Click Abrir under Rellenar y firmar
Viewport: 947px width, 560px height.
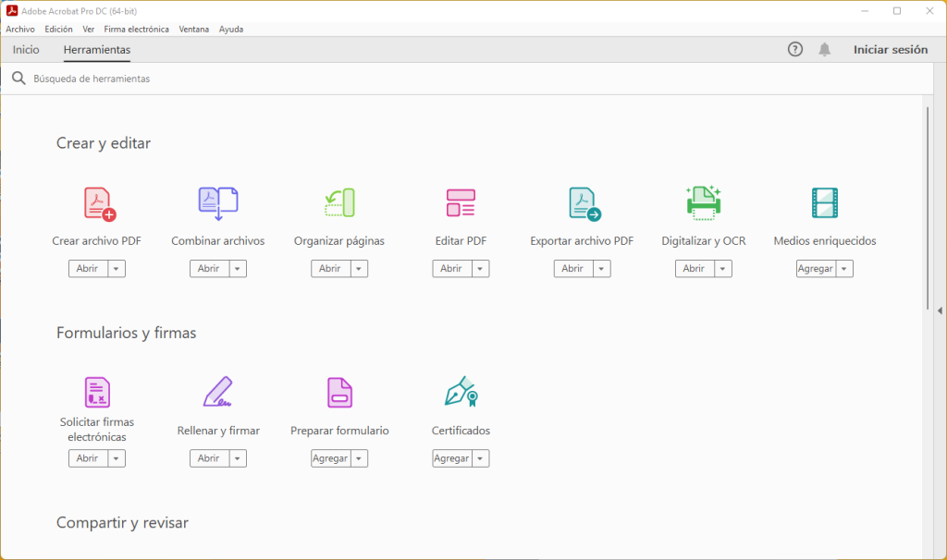click(x=210, y=458)
